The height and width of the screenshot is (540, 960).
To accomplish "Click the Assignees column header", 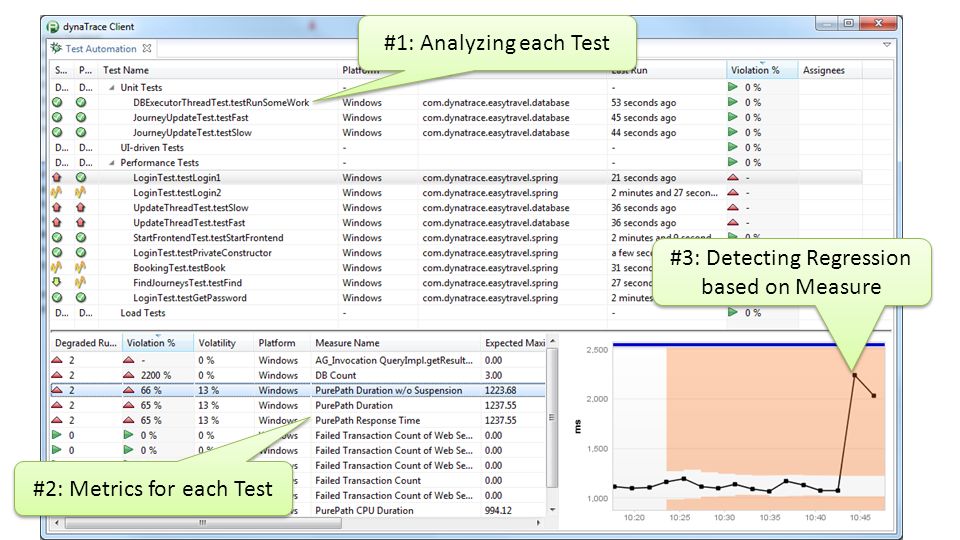I will [823, 70].
